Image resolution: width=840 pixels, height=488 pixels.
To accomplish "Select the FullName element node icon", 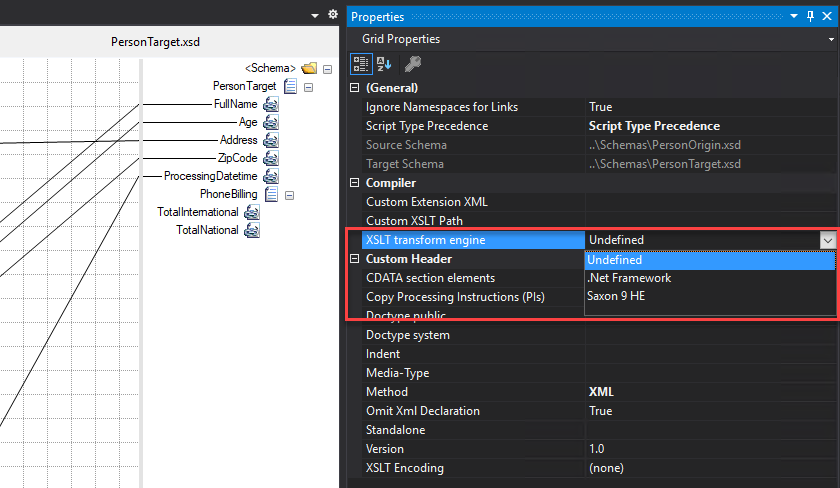I will 271,104.
